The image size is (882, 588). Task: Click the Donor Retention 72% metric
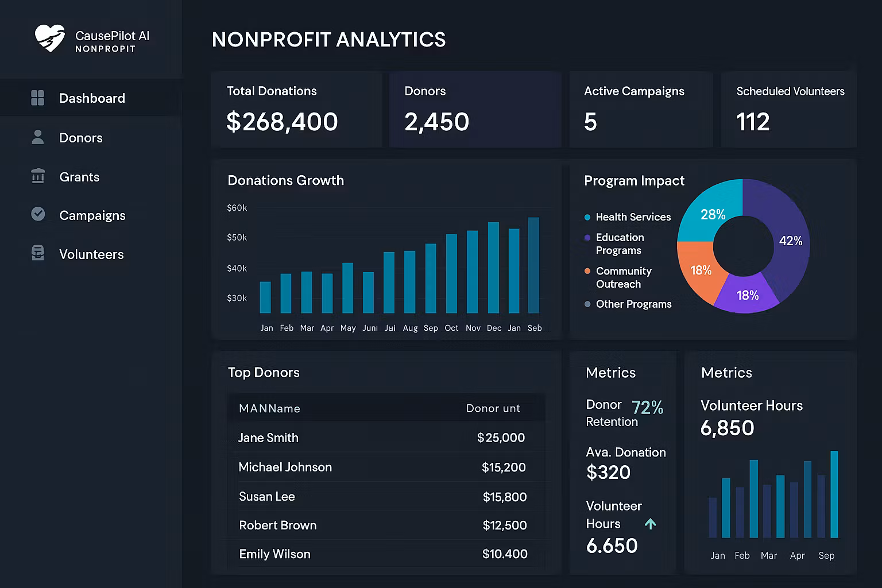[x=647, y=408]
